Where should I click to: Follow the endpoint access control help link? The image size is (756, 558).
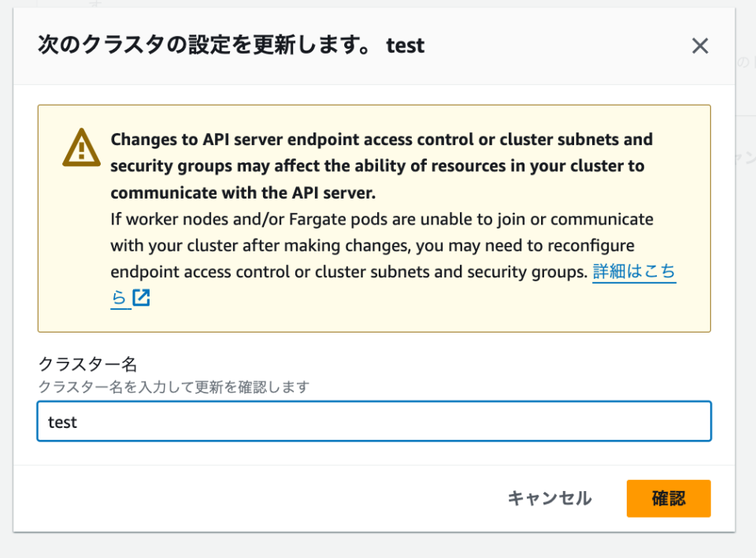(x=634, y=271)
